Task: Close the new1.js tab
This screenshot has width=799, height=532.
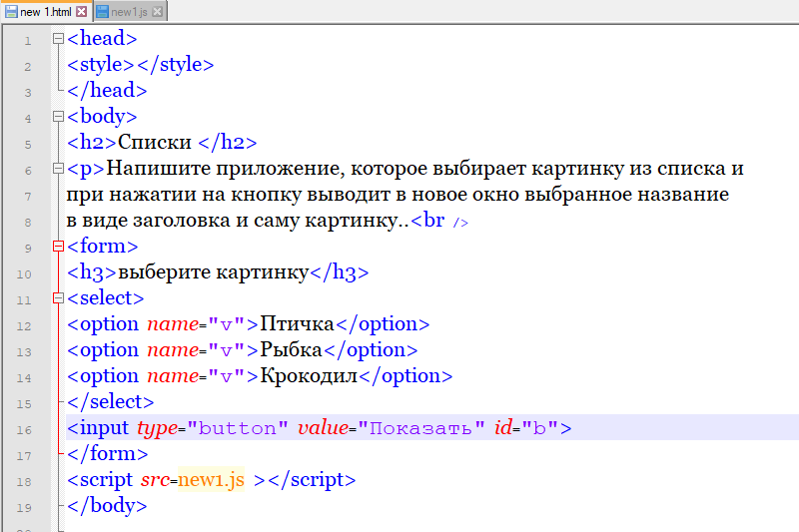Action: (158, 11)
